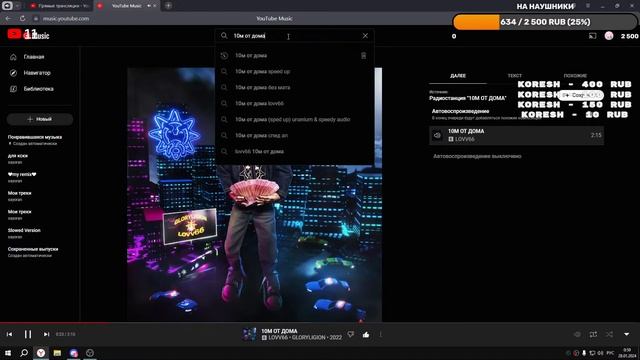Viewport: 640px width, 360px height.
Task: Switch to the ПОХОЖИЕ tab
Action: click(575, 76)
